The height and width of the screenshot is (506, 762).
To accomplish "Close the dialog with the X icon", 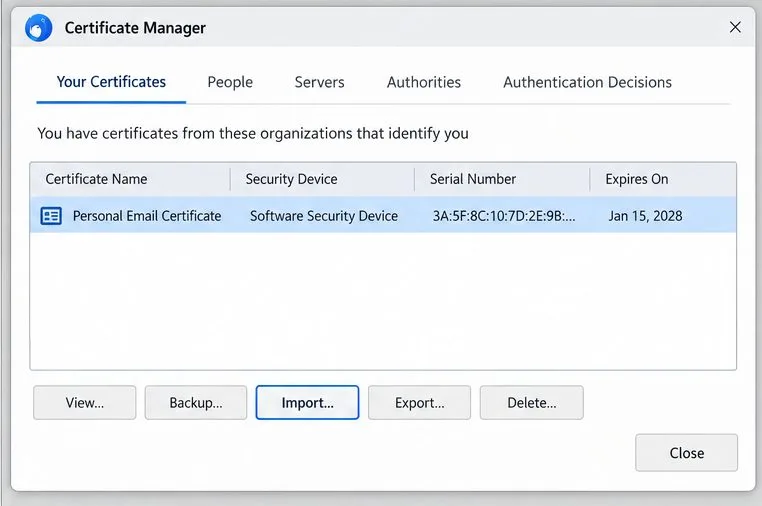I will point(735,27).
